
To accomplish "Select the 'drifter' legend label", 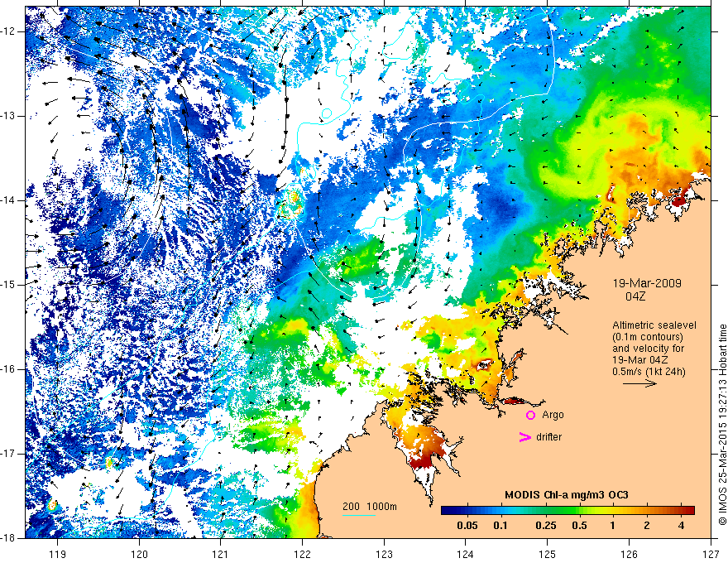I will (548, 437).
